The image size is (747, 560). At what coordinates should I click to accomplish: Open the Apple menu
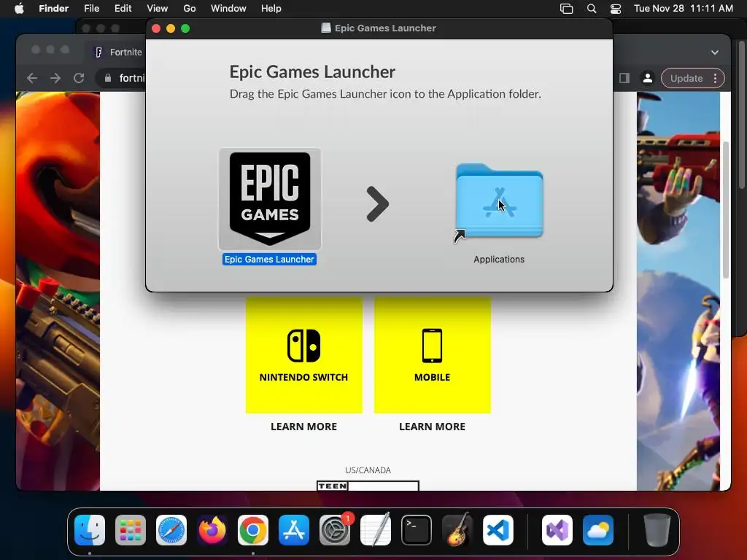tap(19, 9)
